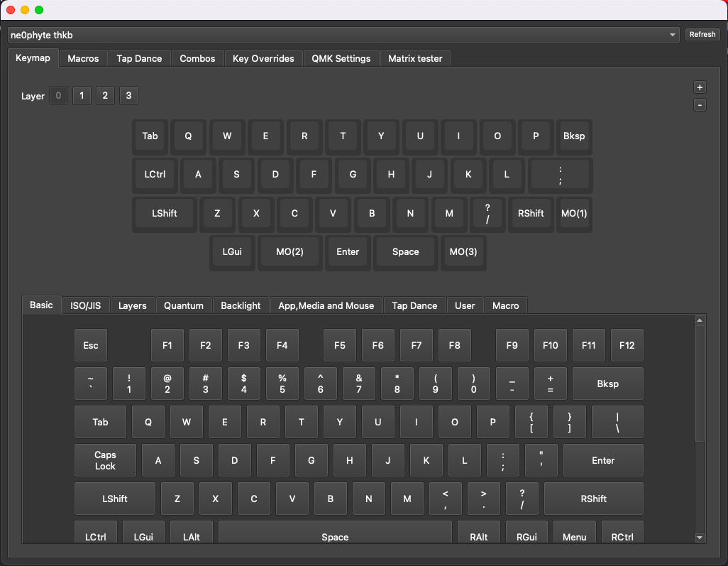Open the QMK Settings tab
The width and height of the screenshot is (728, 566).
pos(341,58)
